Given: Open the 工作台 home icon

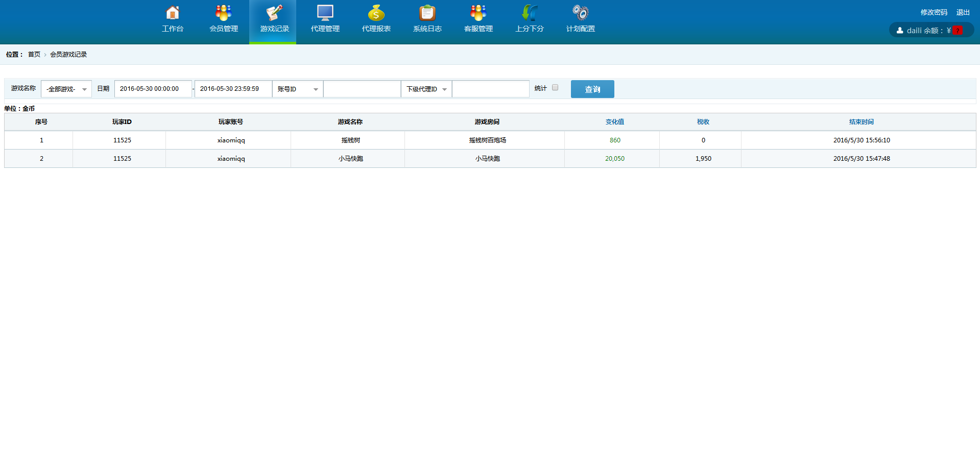Looking at the screenshot, I should [173, 13].
